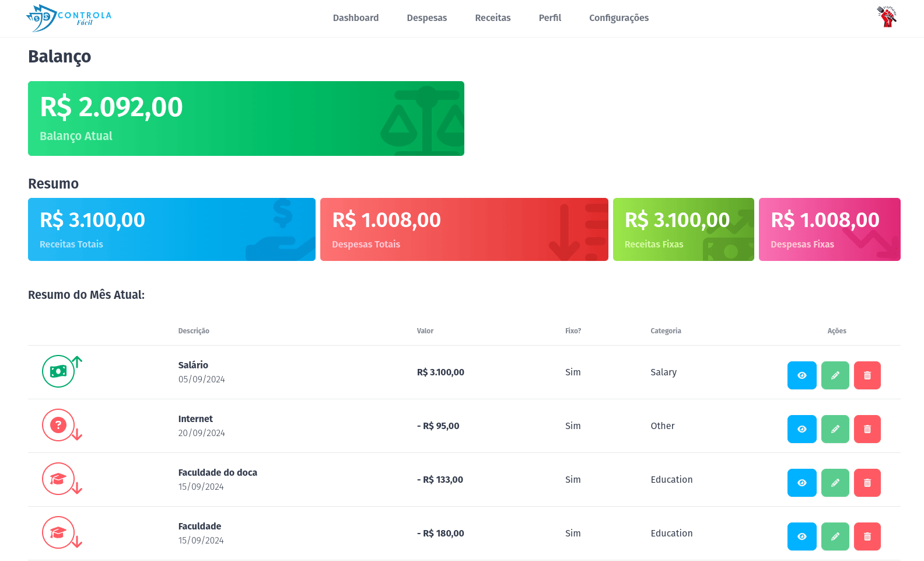Click the Balanço Atual green card
The image size is (924, 561).
click(x=246, y=119)
